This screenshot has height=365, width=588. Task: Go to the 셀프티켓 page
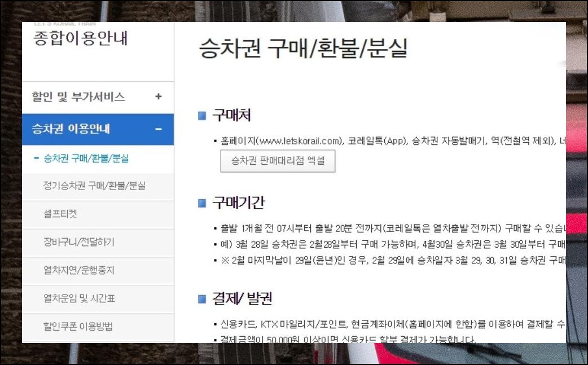[x=60, y=214]
